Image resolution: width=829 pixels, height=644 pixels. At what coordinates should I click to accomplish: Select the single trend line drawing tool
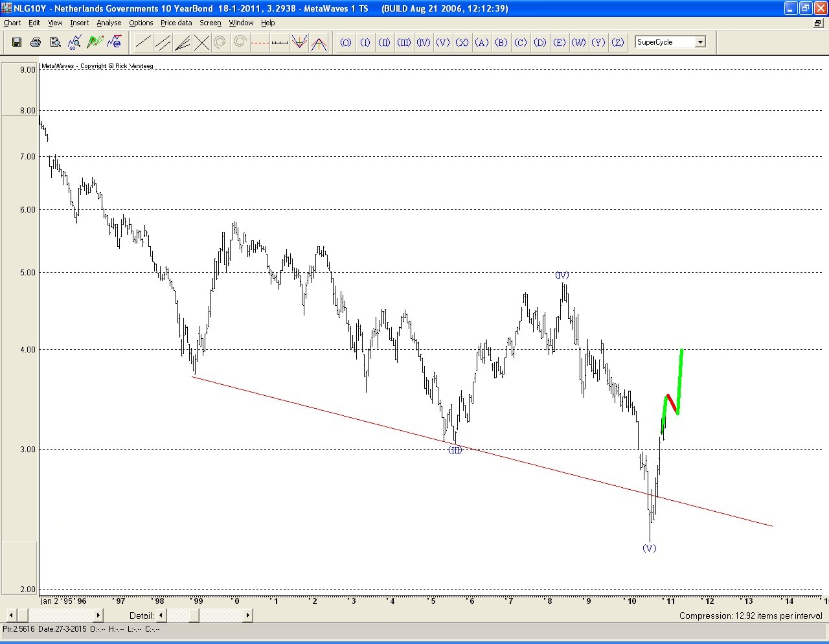pos(143,43)
